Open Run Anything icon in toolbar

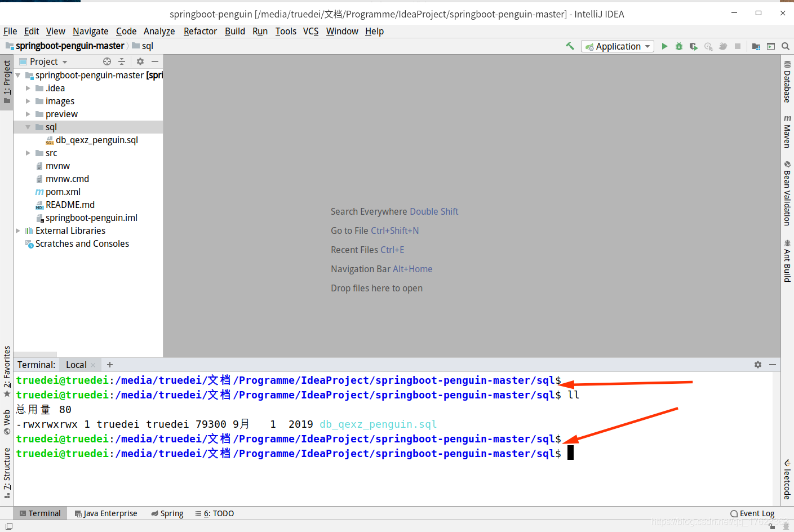771,46
